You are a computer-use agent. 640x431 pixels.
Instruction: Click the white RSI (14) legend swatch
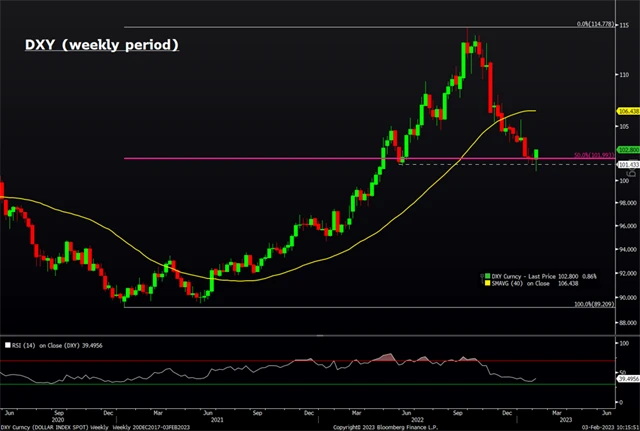[x=8, y=345]
